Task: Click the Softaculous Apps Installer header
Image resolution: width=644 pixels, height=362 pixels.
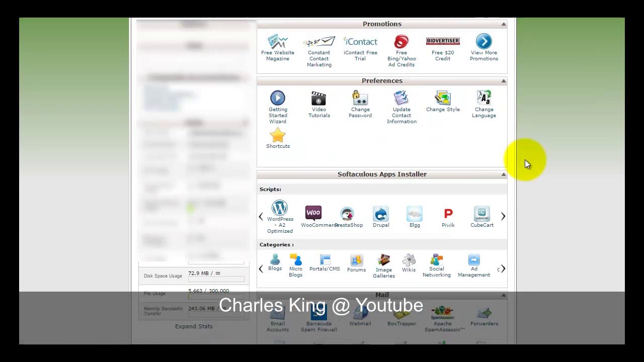Action: tap(382, 174)
